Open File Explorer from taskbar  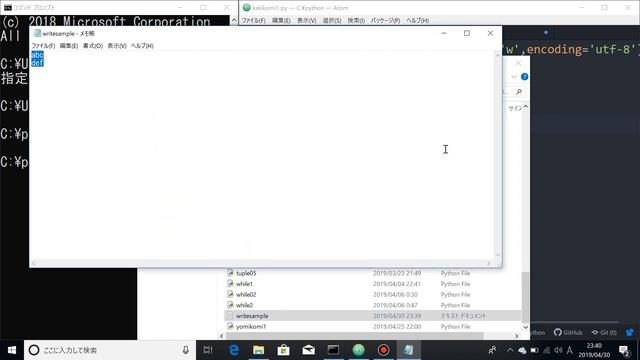(x=258, y=350)
